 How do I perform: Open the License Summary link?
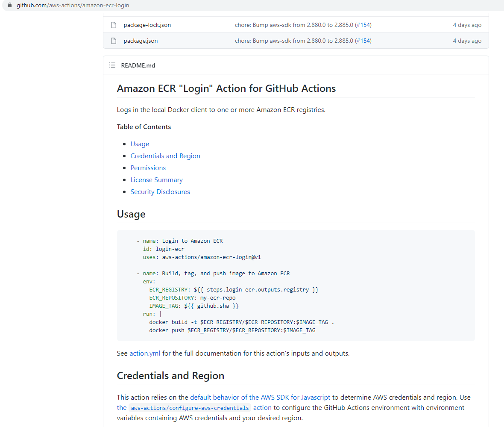pos(156,180)
